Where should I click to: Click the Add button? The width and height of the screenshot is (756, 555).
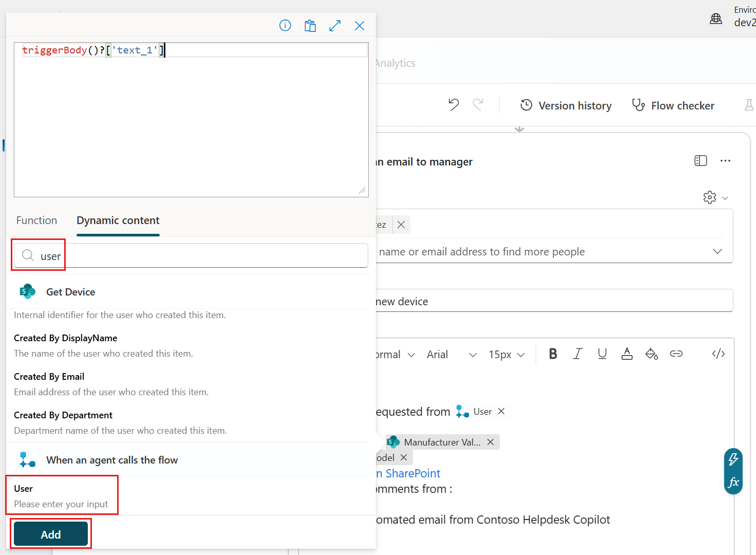51,534
